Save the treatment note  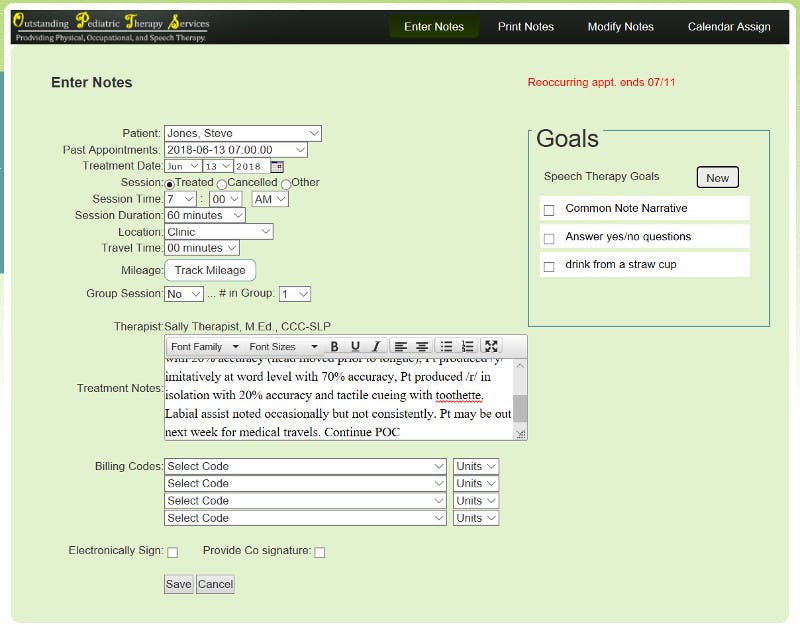click(178, 584)
